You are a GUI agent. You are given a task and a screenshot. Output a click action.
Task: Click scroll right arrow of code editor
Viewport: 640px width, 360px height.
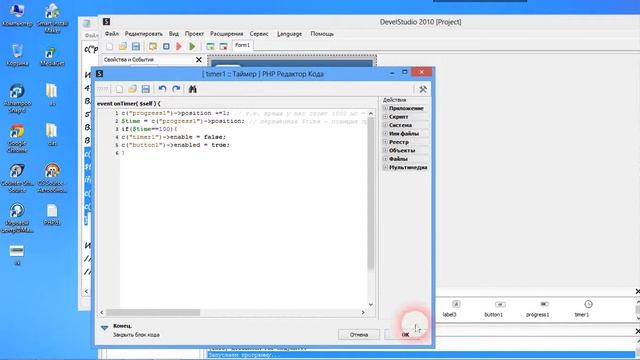click(363, 313)
